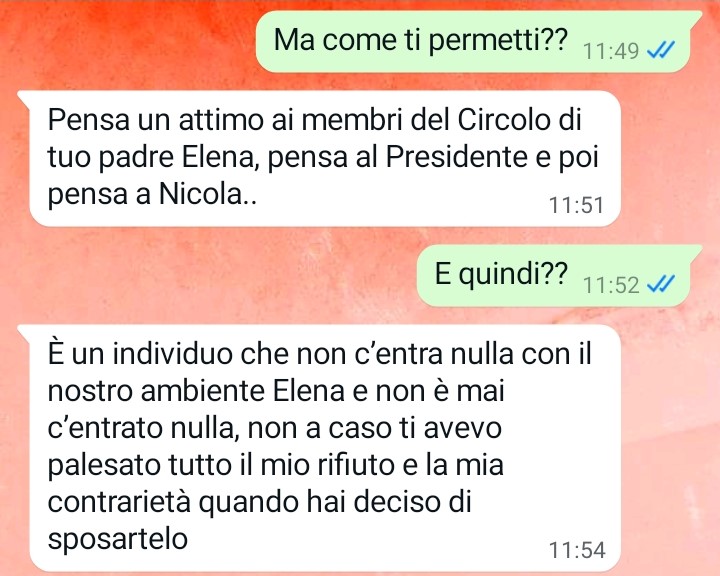Select the long message ending with 'sposartelo'

tap(319, 448)
